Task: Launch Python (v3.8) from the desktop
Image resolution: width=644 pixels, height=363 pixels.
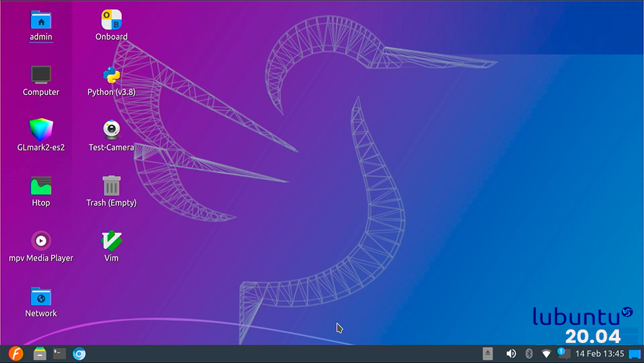Action: tap(111, 75)
